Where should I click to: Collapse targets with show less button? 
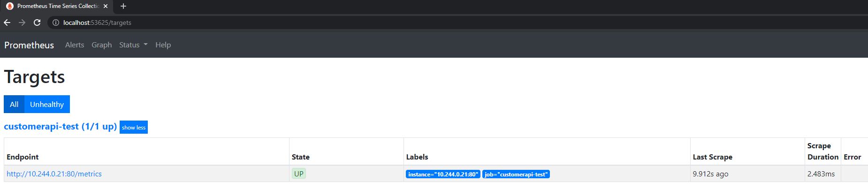134,127
